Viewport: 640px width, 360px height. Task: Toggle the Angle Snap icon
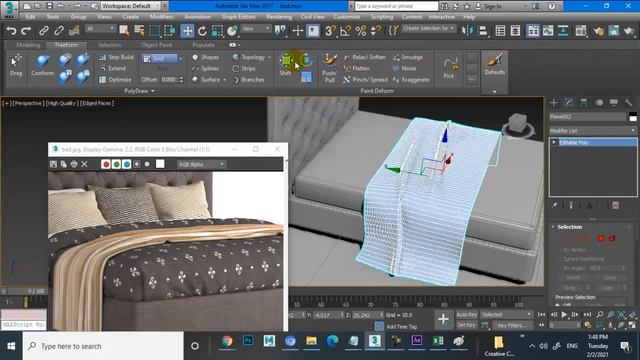pyautogui.click(x=345, y=31)
